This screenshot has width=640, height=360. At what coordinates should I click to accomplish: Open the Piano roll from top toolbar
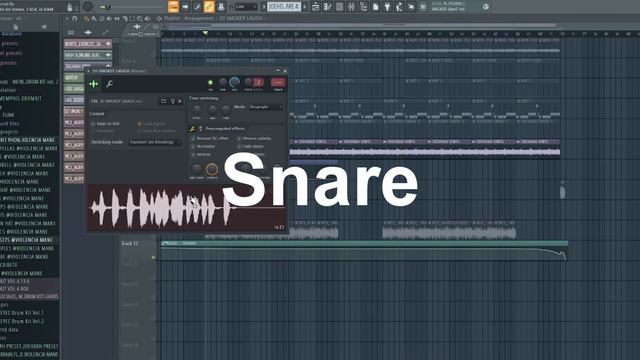327,7
